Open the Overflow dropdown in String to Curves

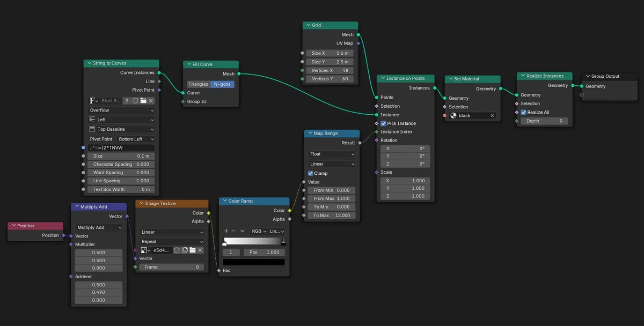point(121,110)
